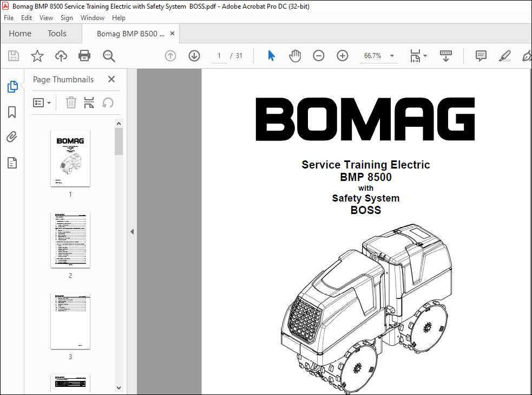Screen dimensions: 532x395
Task: Click the "Service Training Electric" title text
Action: click(x=366, y=165)
